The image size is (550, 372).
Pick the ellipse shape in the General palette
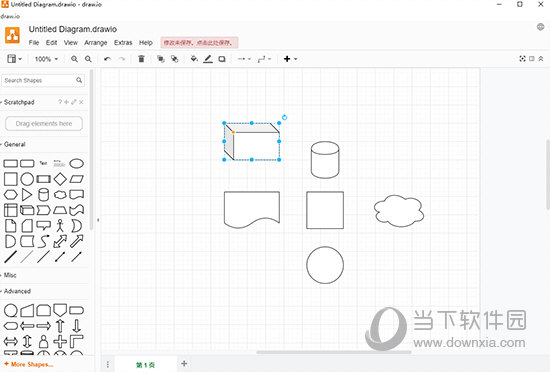(76, 163)
